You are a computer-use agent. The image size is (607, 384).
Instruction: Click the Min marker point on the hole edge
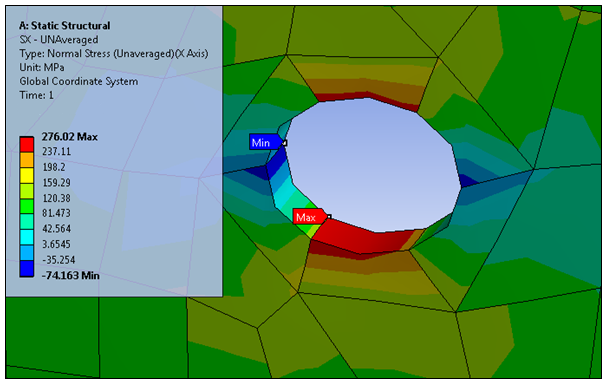pos(285,143)
